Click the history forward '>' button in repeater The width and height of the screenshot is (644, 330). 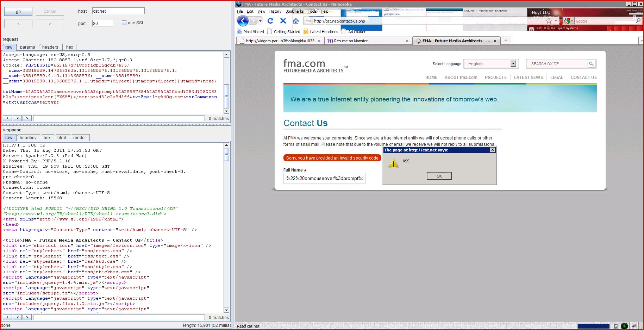pos(50,24)
